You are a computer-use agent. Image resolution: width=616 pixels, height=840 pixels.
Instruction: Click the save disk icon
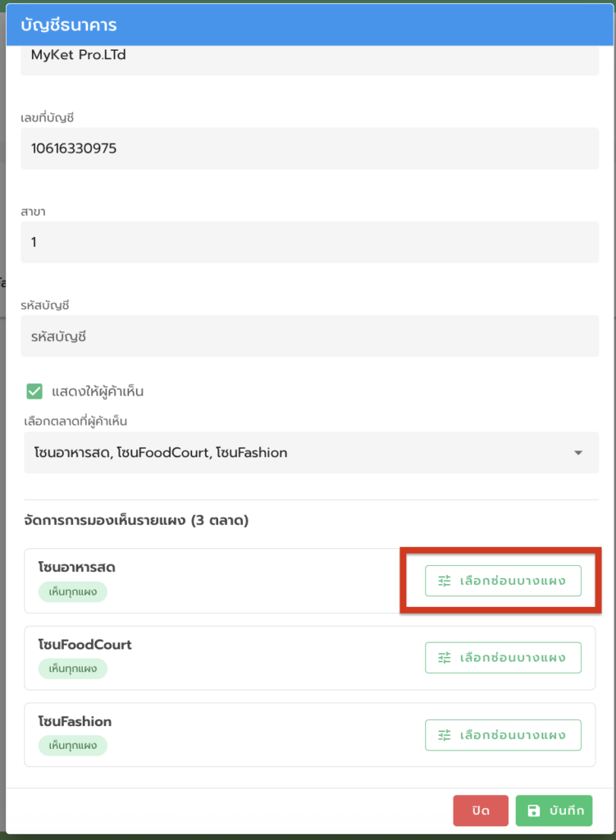534,811
